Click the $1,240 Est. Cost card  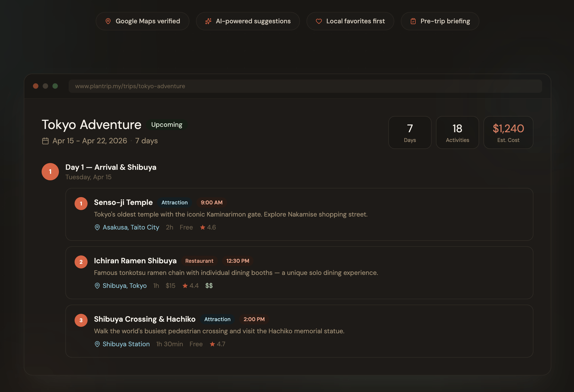point(508,133)
